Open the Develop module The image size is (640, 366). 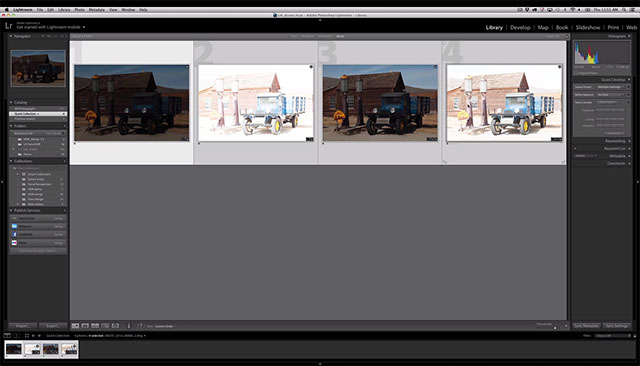click(x=520, y=27)
